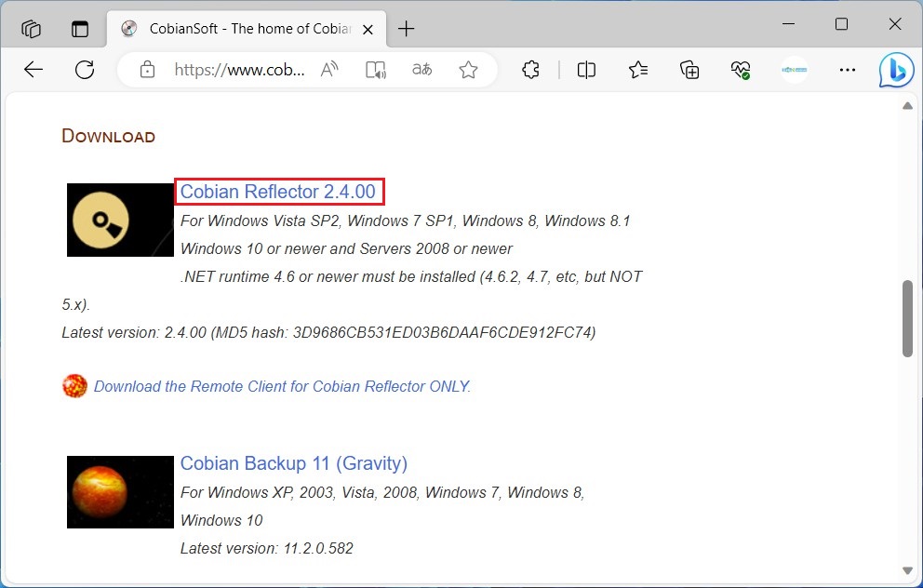Open the Cobian Backup 11 (Gravity) link
923x588 pixels.
tap(294, 463)
